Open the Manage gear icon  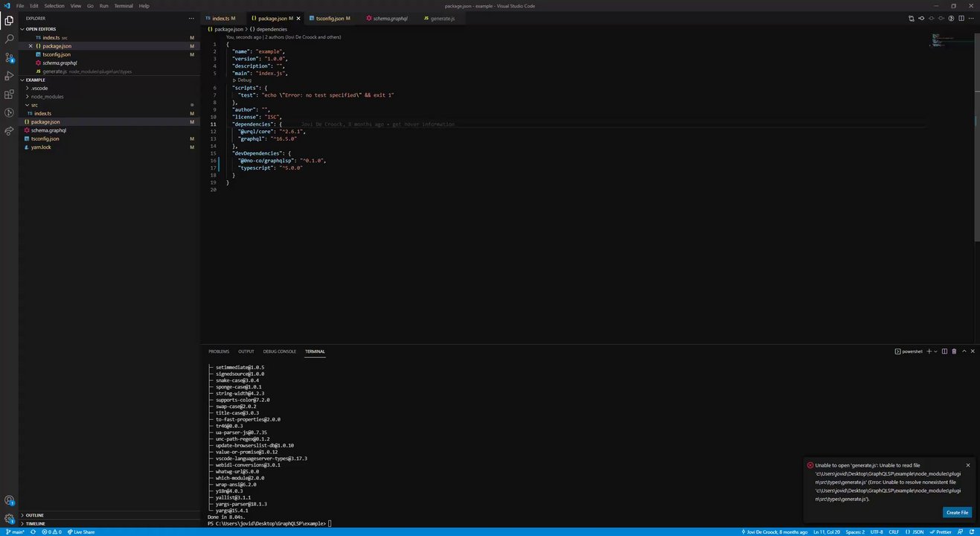[9, 519]
